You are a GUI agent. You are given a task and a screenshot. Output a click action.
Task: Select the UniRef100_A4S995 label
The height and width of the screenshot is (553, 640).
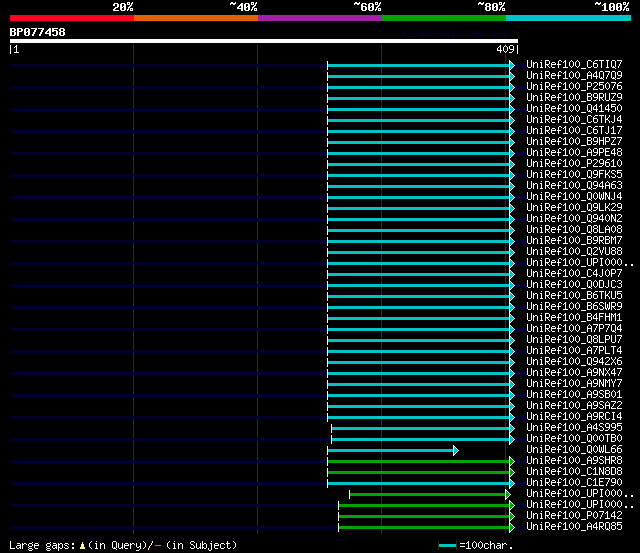click(x=574, y=428)
